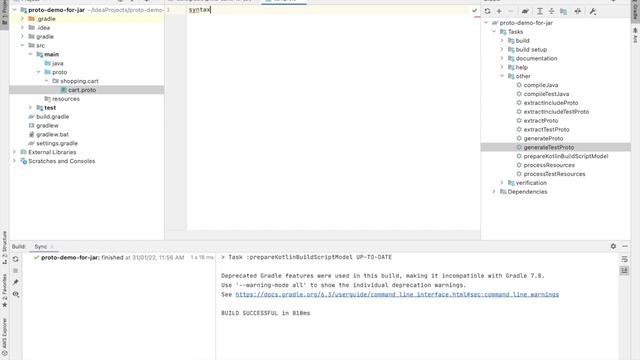Open the Gradle docs command line warnings link
The height and width of the screenshot is (360, 640).
[397, 294]
